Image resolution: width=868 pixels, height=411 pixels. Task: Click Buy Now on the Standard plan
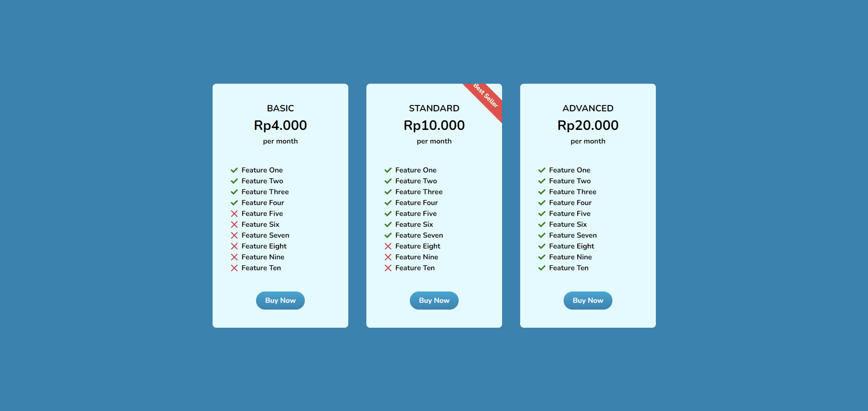[434, 300]
